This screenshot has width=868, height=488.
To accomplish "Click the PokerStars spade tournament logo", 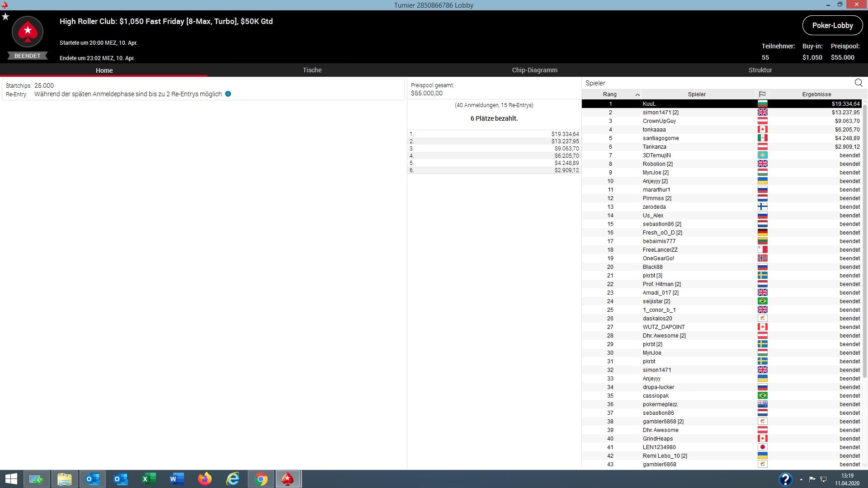I will click(28, 32).
